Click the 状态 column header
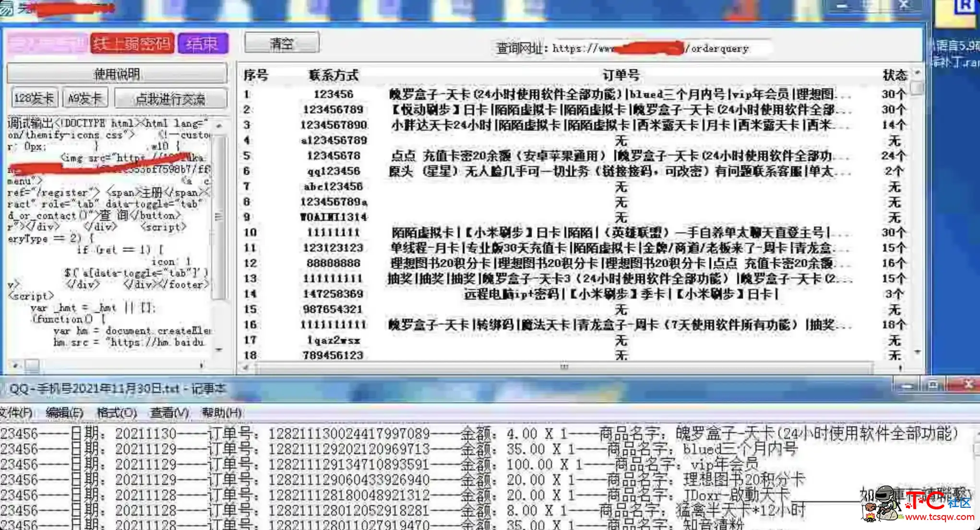Viewport: 980px width, 530px height. pos(895,75)
